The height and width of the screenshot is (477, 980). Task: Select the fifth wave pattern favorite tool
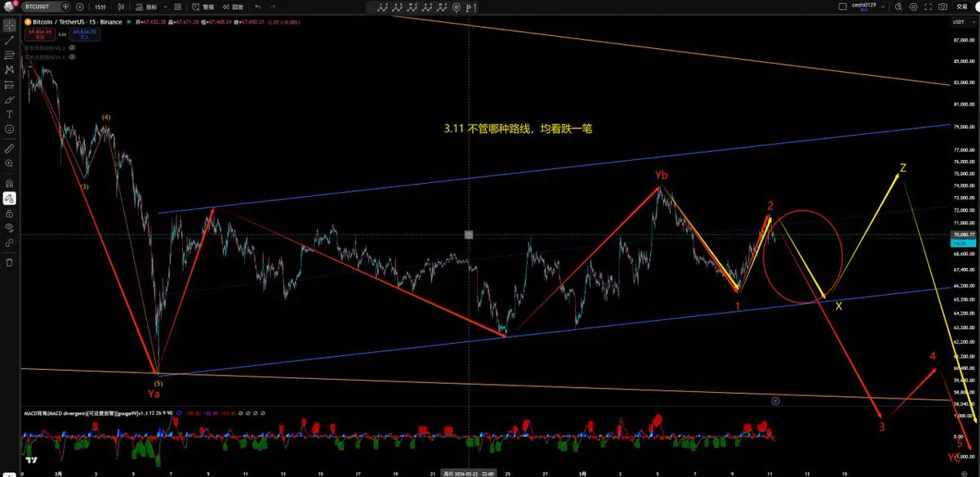pos(442,7)
